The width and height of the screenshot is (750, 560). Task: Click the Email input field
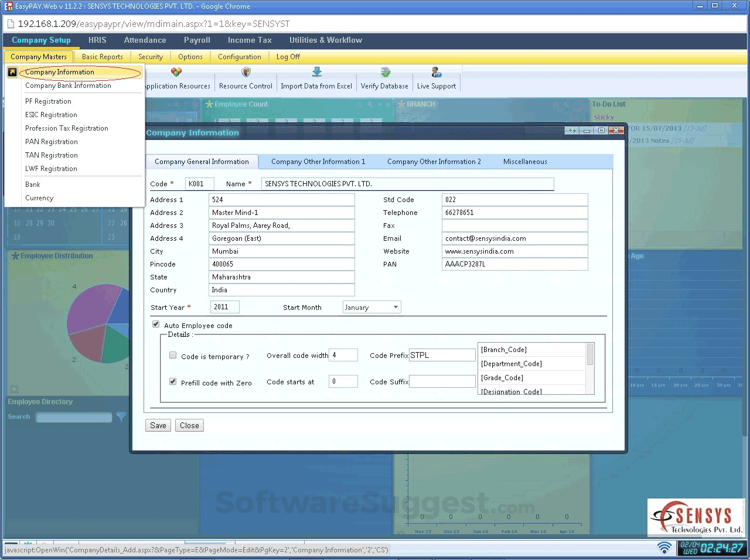point(514,238)
